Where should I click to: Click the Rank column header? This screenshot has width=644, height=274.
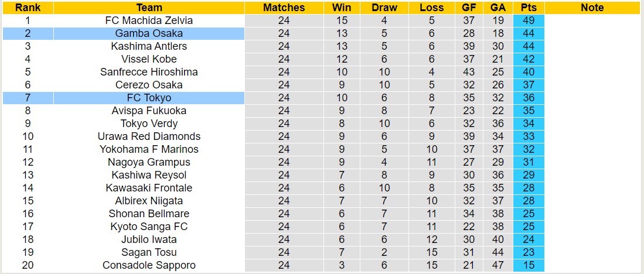pos(28,8)
